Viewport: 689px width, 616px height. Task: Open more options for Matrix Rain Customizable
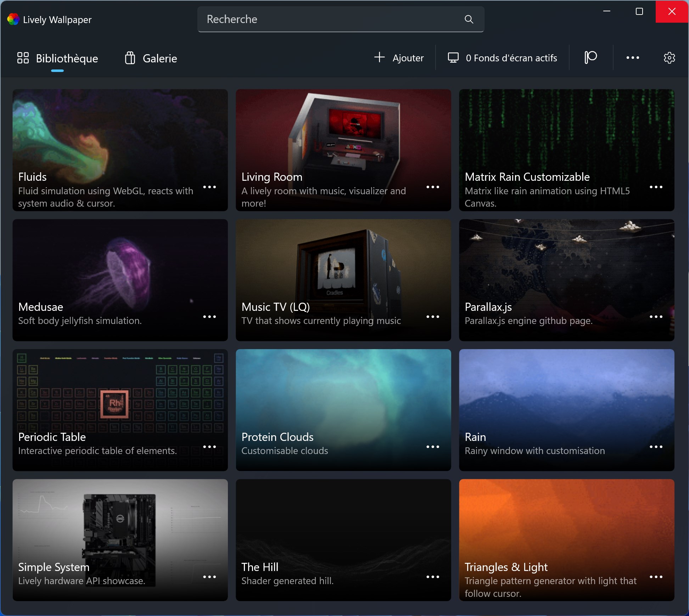click(656, 187)
